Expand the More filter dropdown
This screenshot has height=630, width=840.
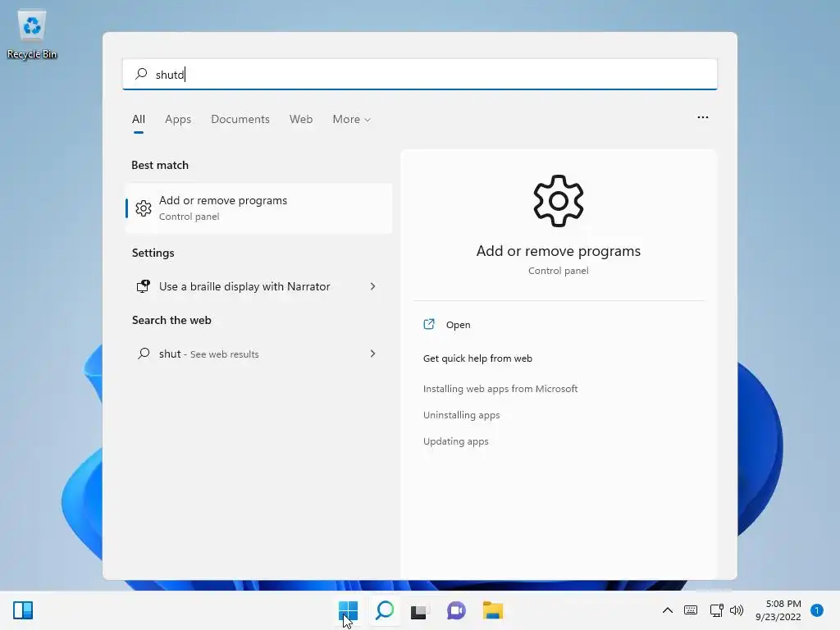tap(351, 119)
